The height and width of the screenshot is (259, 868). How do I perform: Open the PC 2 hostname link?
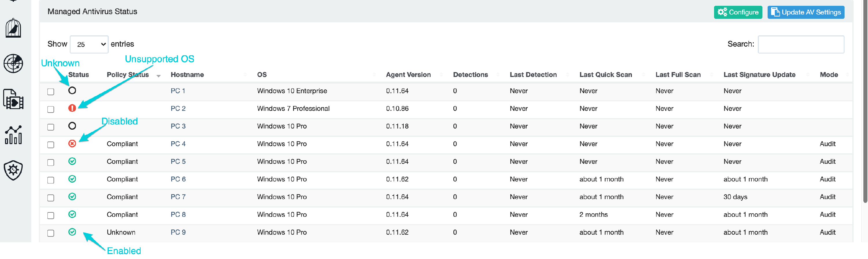tap(178, 109)
